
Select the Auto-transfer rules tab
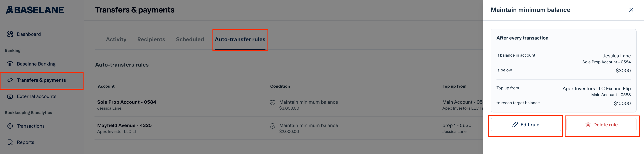click(240, 40)
